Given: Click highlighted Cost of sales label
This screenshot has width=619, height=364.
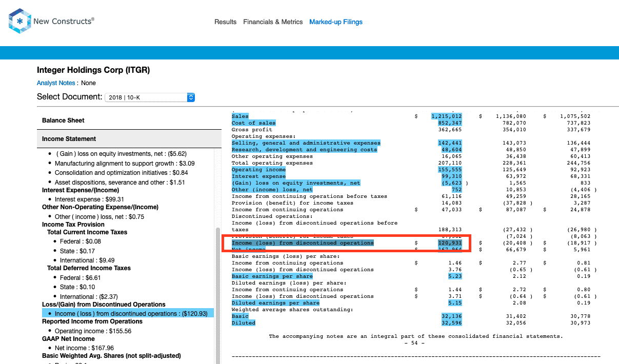Looking at the screenshot, I should [253, 123].
